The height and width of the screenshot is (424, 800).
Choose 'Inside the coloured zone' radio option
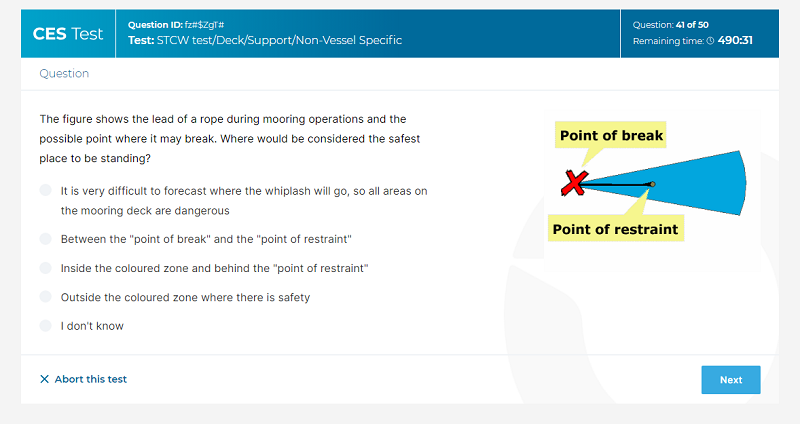[x=45, y=268]
